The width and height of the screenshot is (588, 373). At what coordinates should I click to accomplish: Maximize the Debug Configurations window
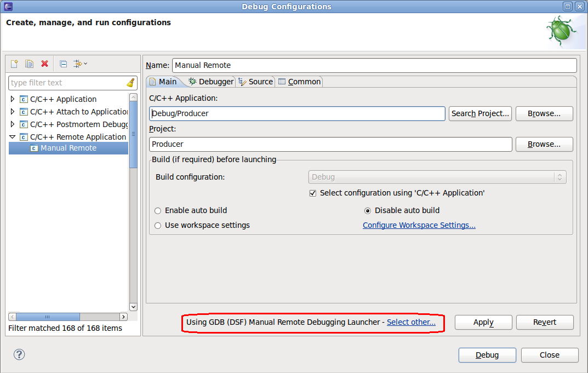tap(567, 7)
